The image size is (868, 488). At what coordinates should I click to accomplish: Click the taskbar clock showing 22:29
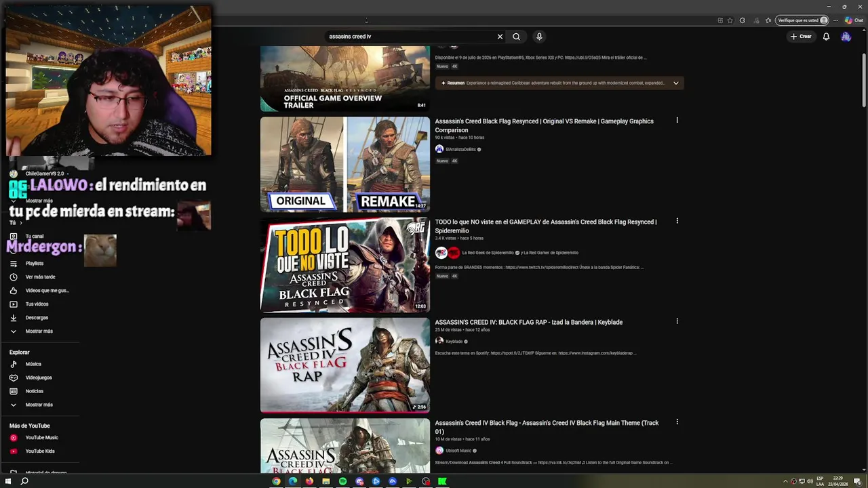coord(837,481)
